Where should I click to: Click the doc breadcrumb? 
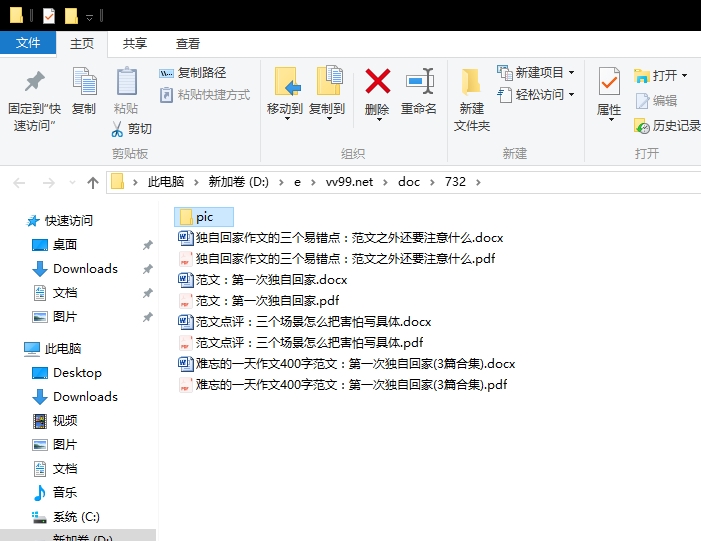click(x=409, y=182)
